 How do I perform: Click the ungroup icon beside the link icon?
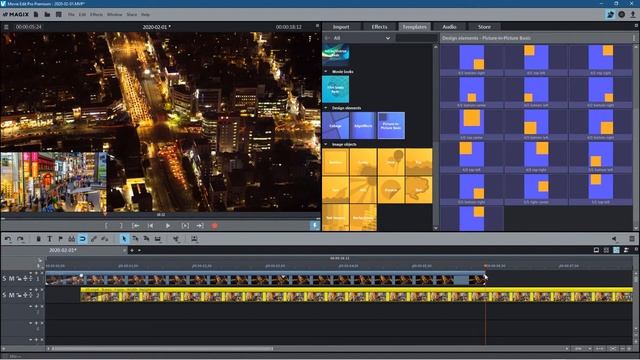coord(105,239)
